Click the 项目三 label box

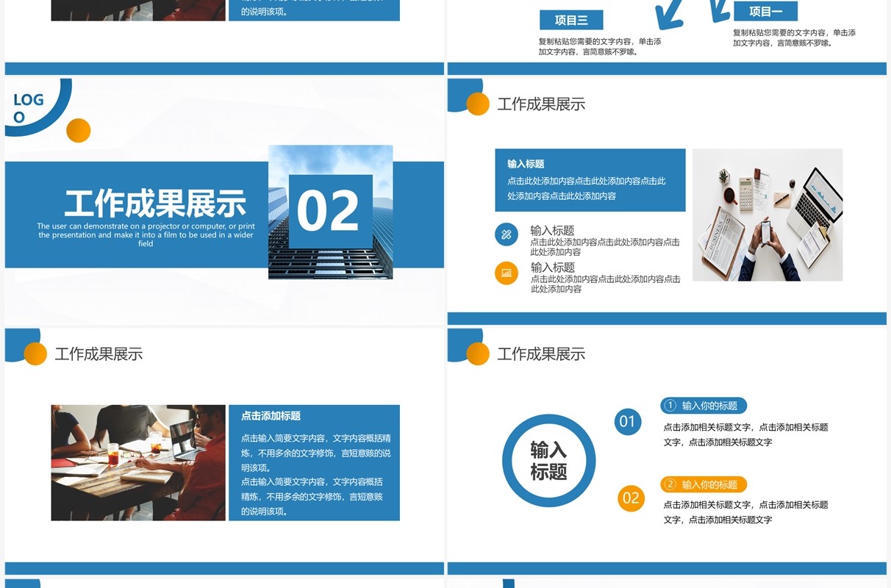coord(570,20)
